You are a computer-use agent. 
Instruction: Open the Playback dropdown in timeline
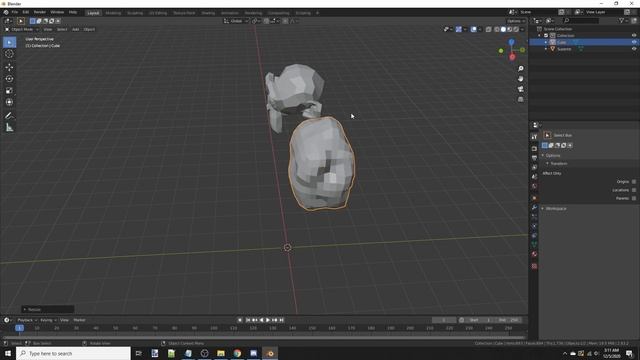tap(27, 320)
